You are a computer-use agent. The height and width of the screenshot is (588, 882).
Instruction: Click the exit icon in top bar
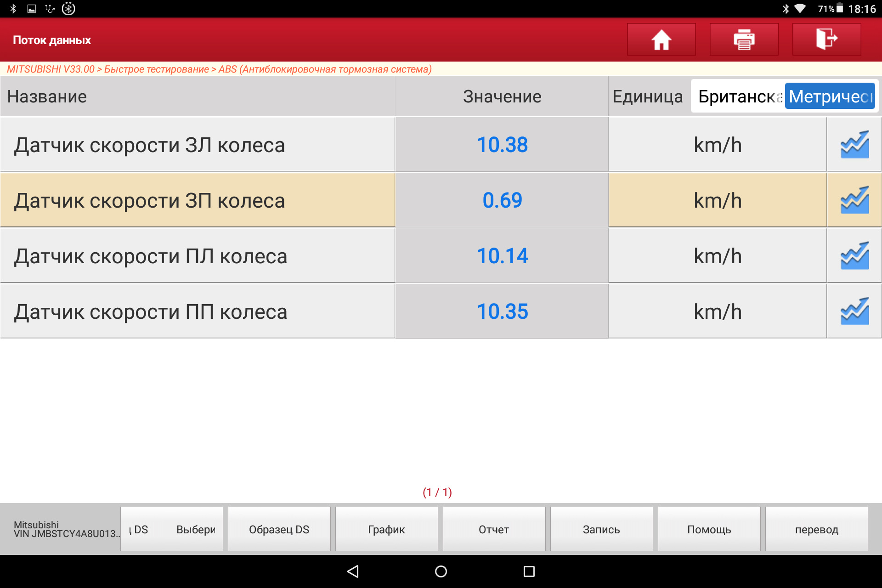coord(826,40)
